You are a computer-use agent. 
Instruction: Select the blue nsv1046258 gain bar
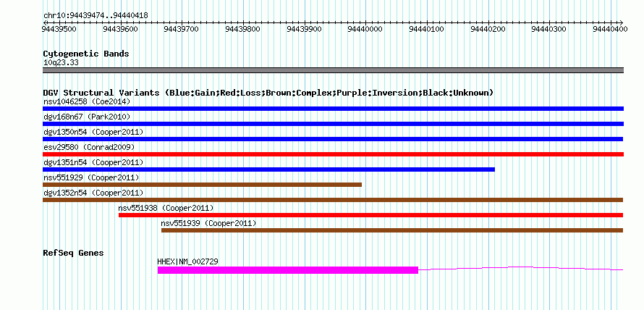tap(333, 109)
